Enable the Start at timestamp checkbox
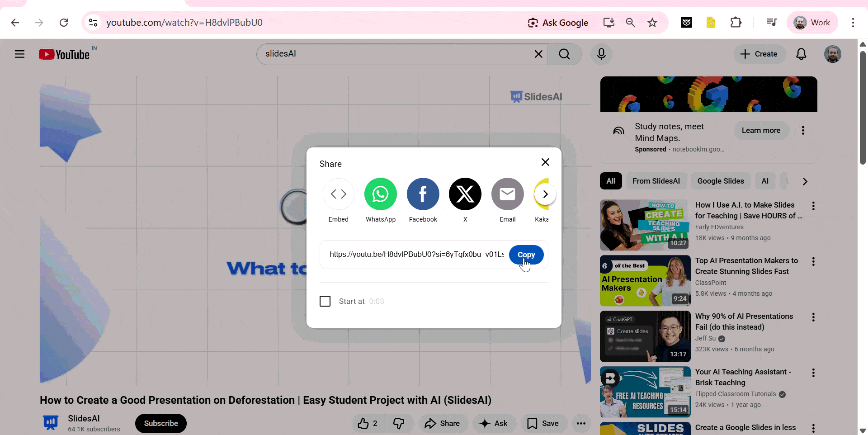Screen dimensions: 868x435 (325, 301)
